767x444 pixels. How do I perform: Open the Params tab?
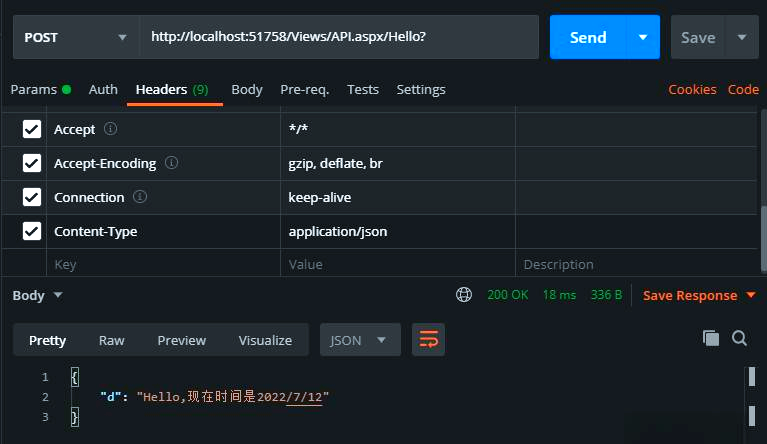(34, 89)
